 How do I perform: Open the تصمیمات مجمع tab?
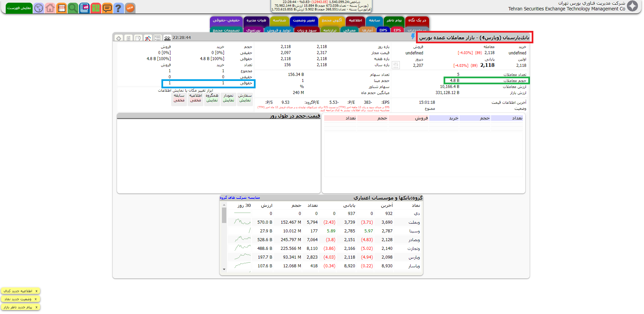[x=226, y=30]
